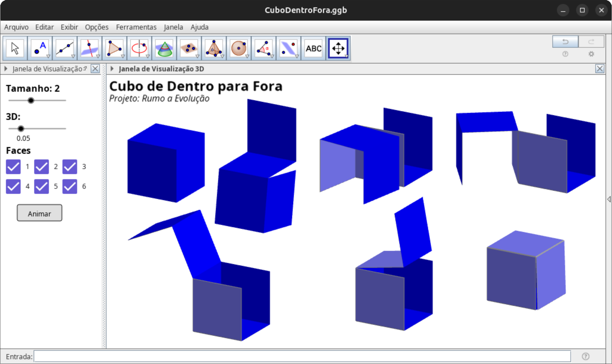Select the Angle measurement tool
The width and height of the screenshot is (612, 364).
264,48
